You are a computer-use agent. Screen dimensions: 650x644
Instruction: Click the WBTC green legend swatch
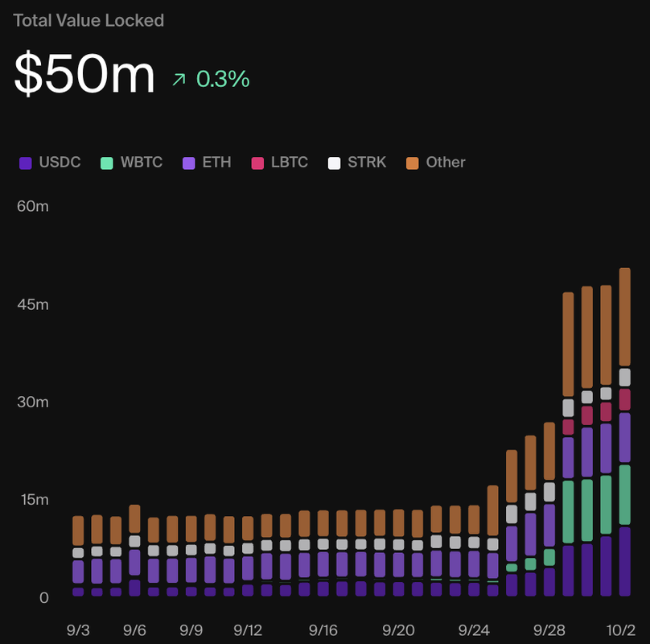pos(107,163)
